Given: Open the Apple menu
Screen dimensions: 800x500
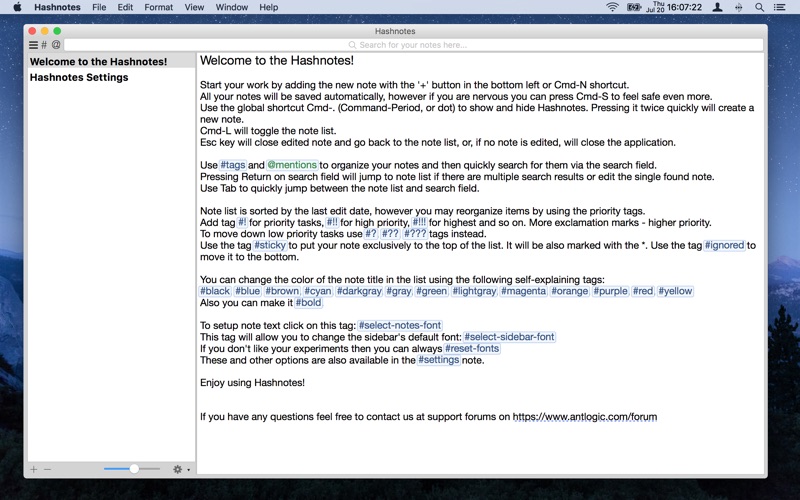Looking at the screenshot, I should (x=17, y=7).
